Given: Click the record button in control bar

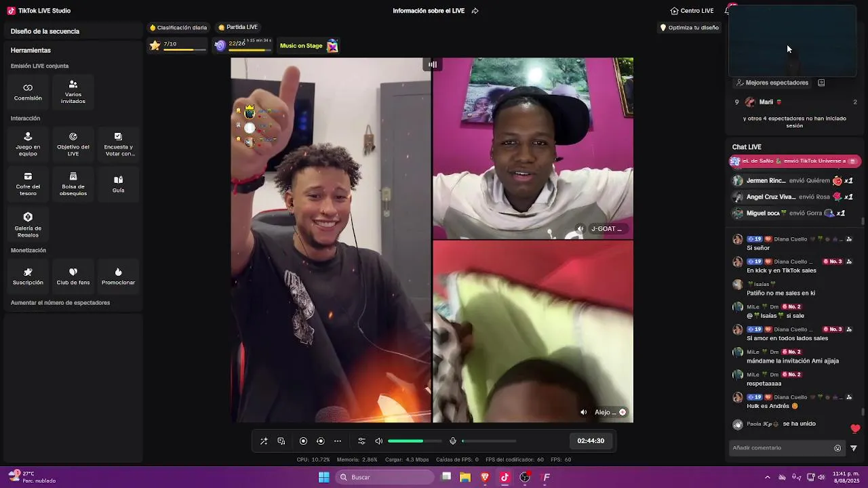Looking at the screenshot, I should 303,441.
